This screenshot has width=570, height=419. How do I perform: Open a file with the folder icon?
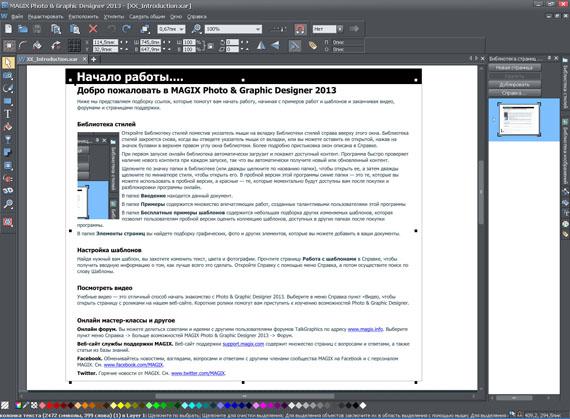23,29
